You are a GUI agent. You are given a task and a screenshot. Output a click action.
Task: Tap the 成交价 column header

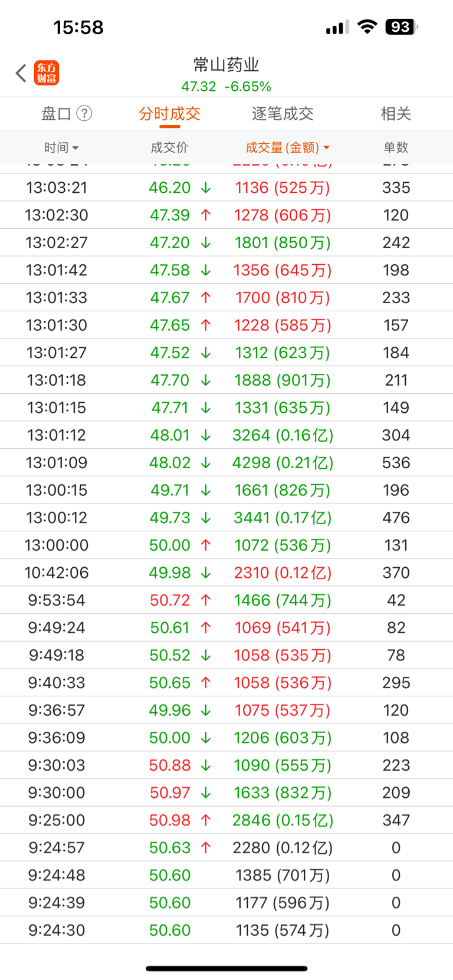(x=170, y=147)
